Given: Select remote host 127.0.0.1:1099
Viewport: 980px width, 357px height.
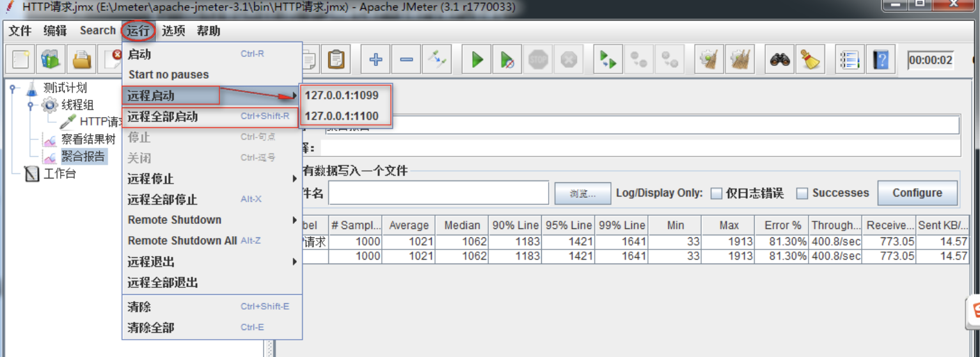Looking at the screenshot, I should point(346,95).
